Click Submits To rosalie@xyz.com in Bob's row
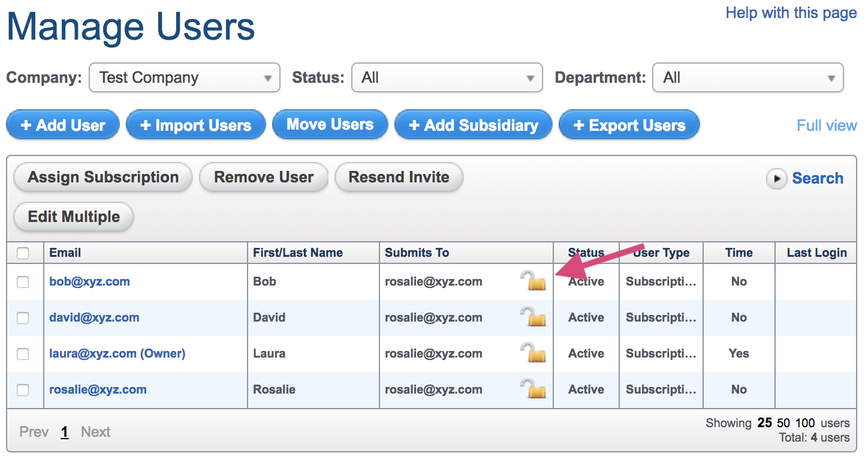The width and height of the screenshot is (868, 462). [x=433, y=281]
